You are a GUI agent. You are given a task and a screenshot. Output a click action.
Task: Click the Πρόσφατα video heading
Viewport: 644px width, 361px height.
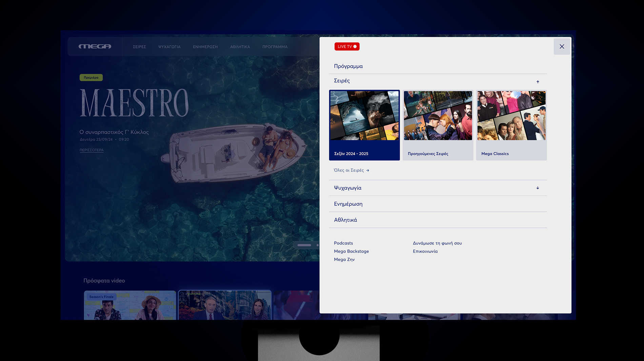point(104,281)
